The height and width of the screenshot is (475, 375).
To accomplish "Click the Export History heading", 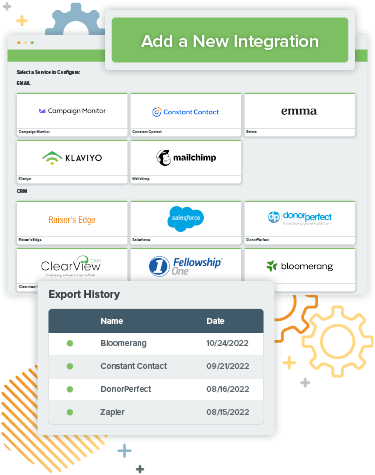I will [x=84, y=295].
